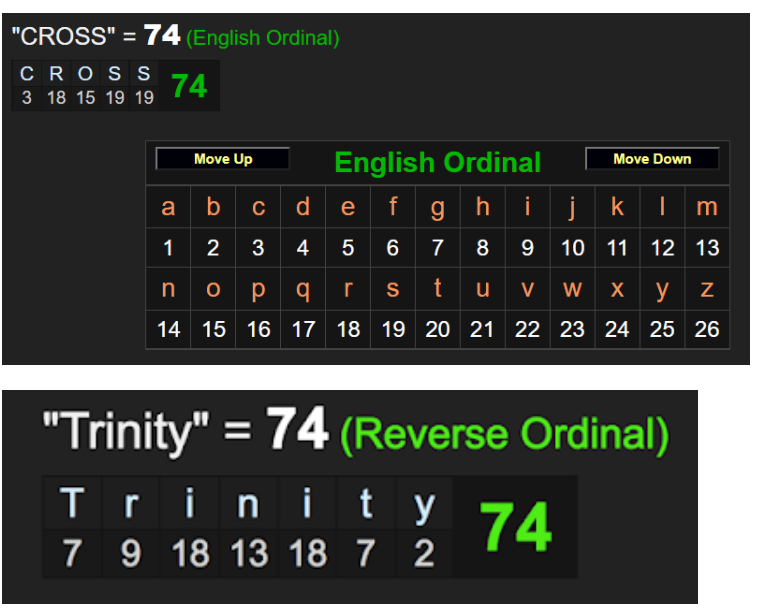Click the "(English Ordinal)" label beside CROSS
This screenshot has width=757, height=616.
coord(263,39)
